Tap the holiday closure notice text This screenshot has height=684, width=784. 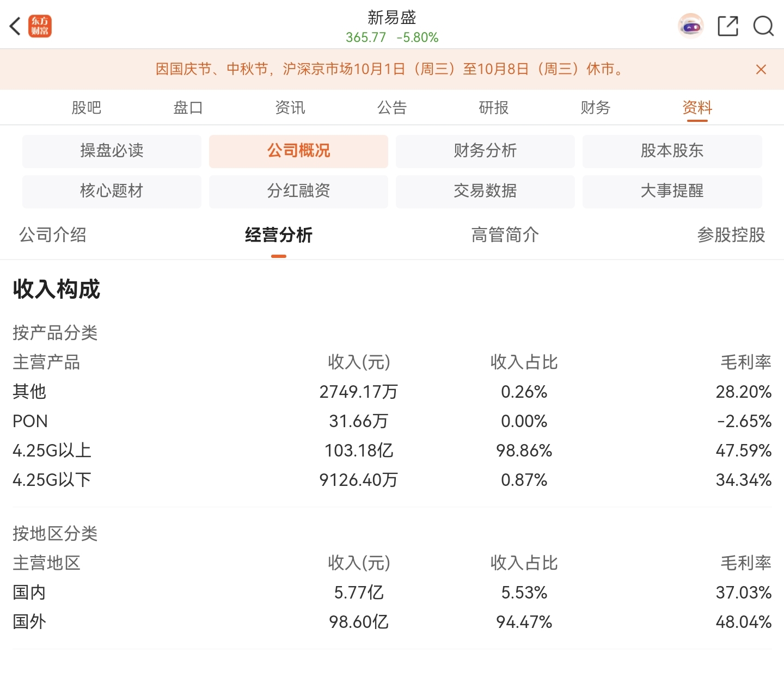(x=390, y=69)
